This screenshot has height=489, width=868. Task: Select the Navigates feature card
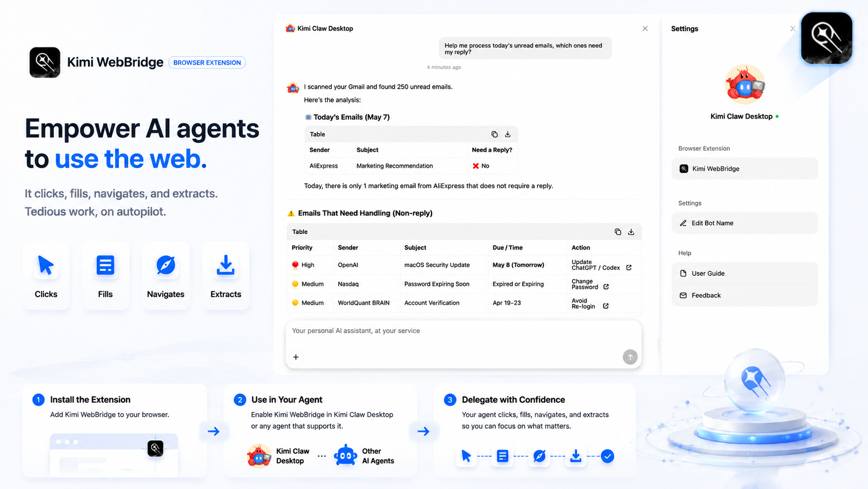click(166, 275)
